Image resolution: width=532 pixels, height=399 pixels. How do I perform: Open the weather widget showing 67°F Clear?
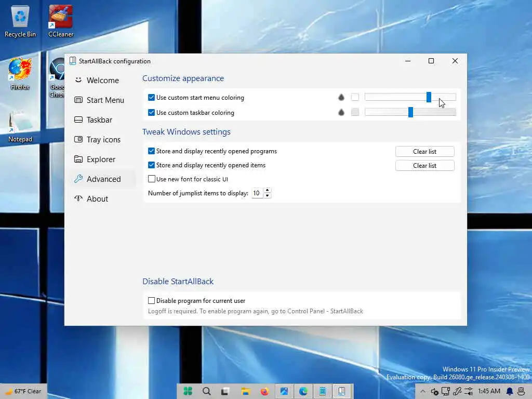click(23, 391)
